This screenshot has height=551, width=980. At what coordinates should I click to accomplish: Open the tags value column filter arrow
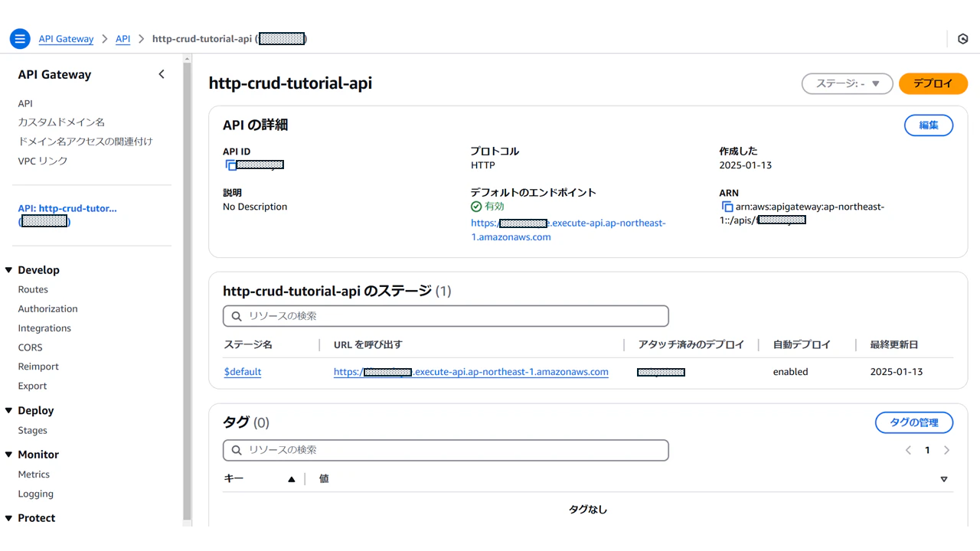944,479
